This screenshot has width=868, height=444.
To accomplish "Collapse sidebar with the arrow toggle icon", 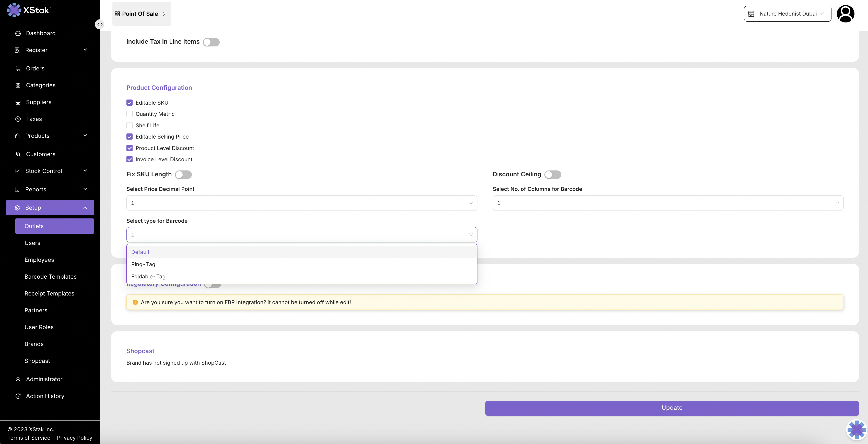I will point(100,24).
